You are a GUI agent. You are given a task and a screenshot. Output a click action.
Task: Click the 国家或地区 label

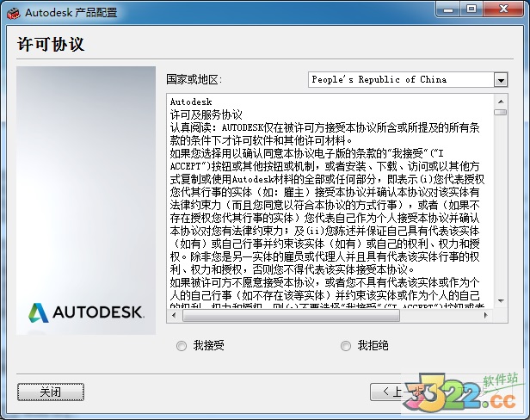point(194,80)
